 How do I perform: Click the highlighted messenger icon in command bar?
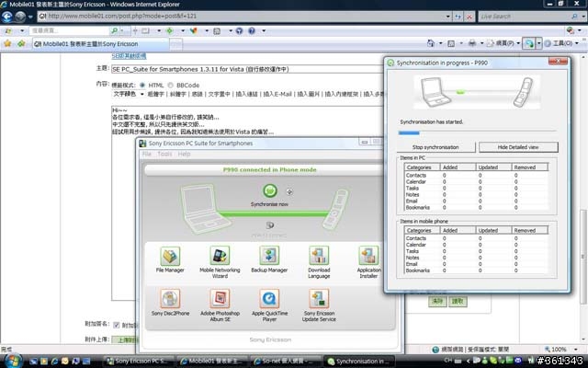[x=529, y=43]
